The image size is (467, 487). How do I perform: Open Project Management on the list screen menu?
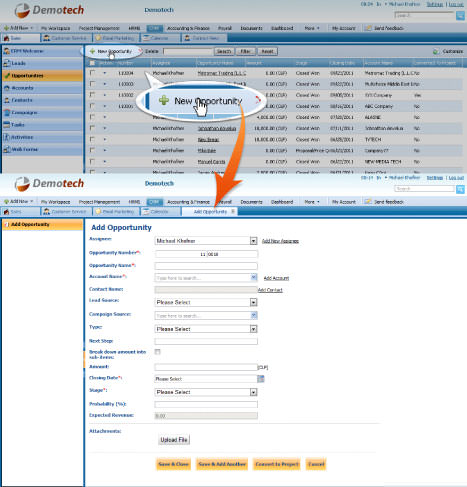(x=99, y=28)
